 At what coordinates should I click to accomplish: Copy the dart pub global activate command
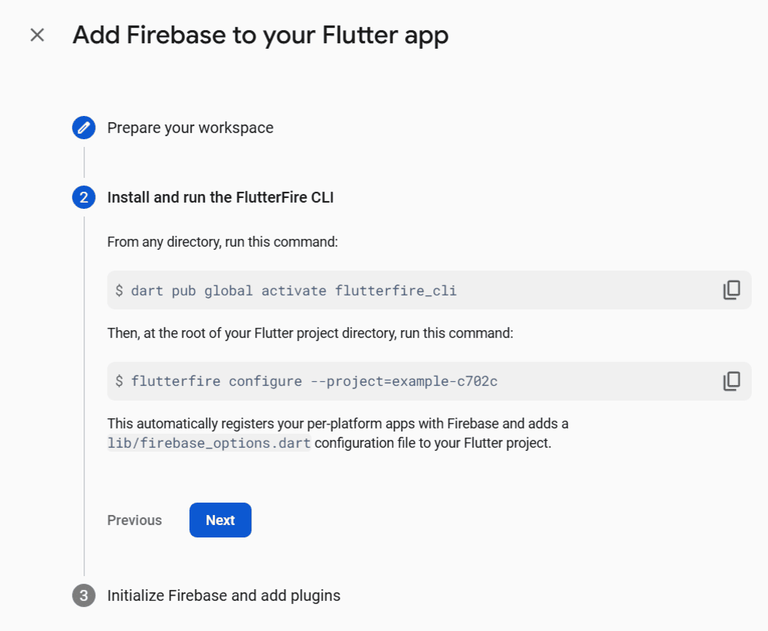pos(731,290)
